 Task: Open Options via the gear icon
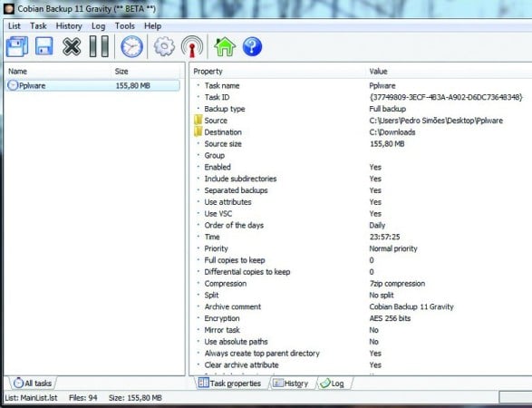pyautogui.click(x=164, y=46)
